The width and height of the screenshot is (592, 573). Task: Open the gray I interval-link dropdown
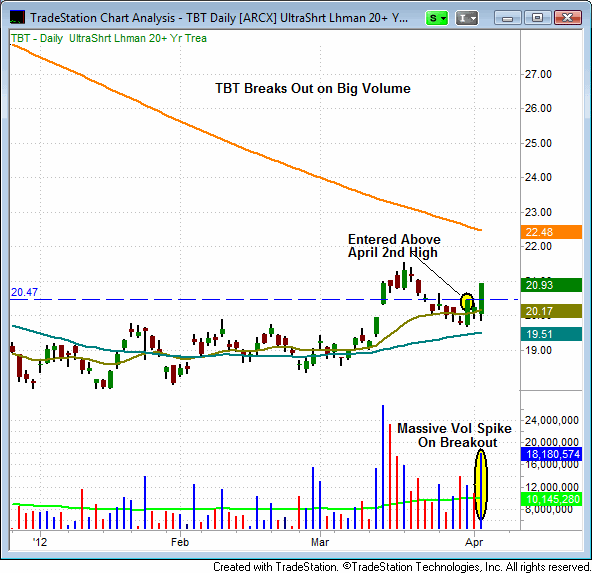(467, 18)
